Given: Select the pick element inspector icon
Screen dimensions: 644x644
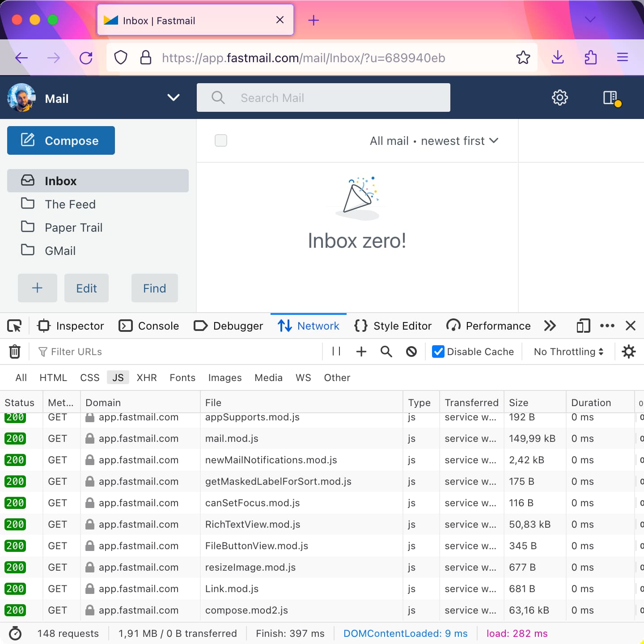Looking at the screenshot, I should 14,326.
